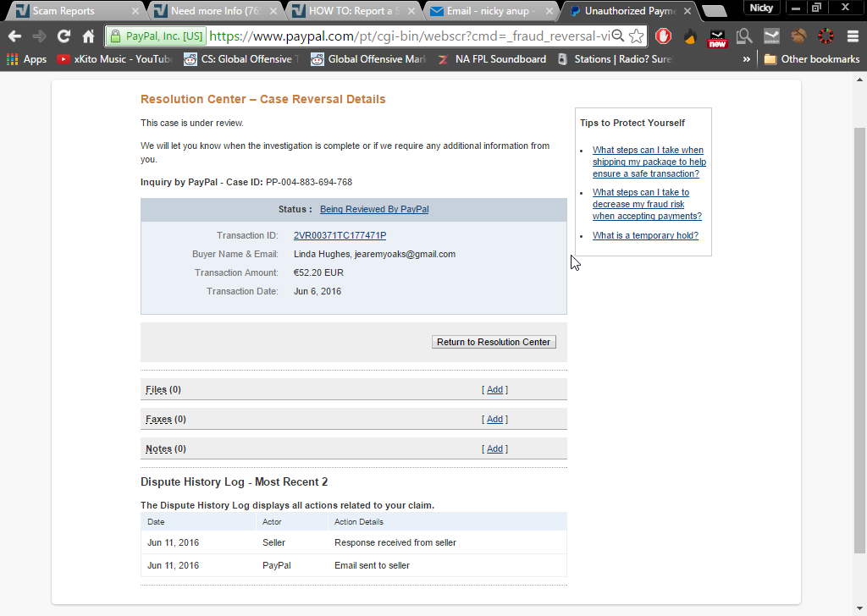Add a note via the Notes Add link
This screenshot has height=616, width=867.
pyautogui.click(x=494, y=448)
